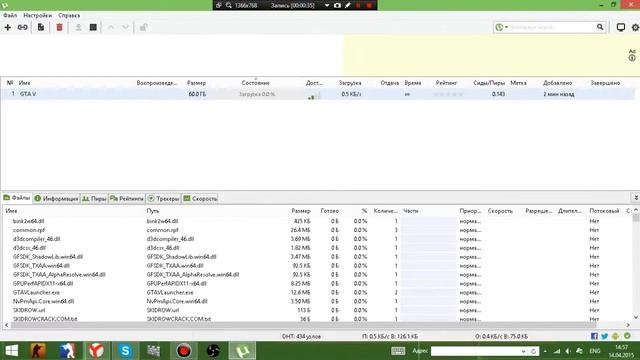Screen dimensions: 640x360
Task: Move torrent up in queue
Action: coord(111,27)
